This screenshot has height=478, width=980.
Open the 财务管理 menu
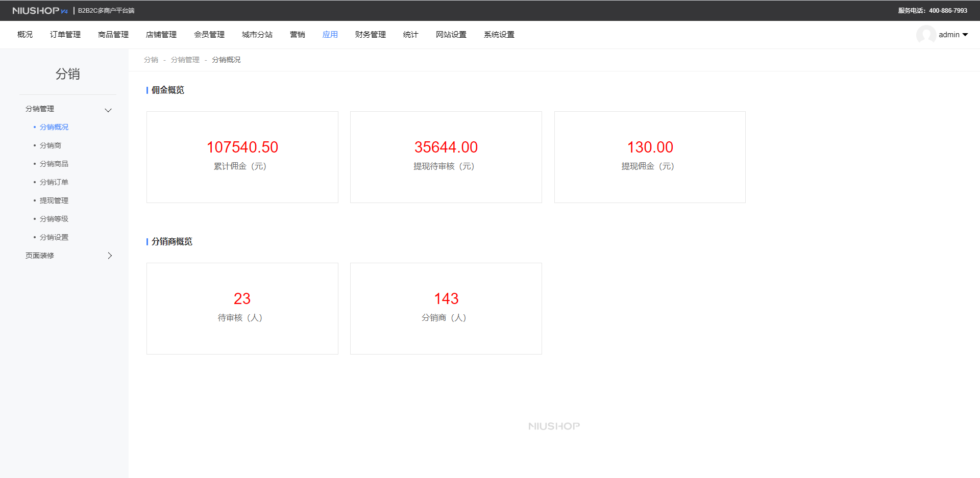pos(371,35)
